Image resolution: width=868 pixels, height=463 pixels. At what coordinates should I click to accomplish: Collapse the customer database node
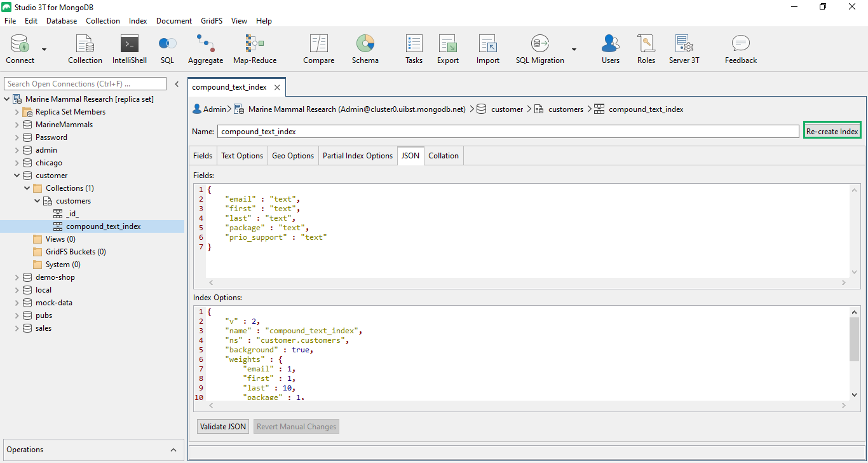[17, 176]
